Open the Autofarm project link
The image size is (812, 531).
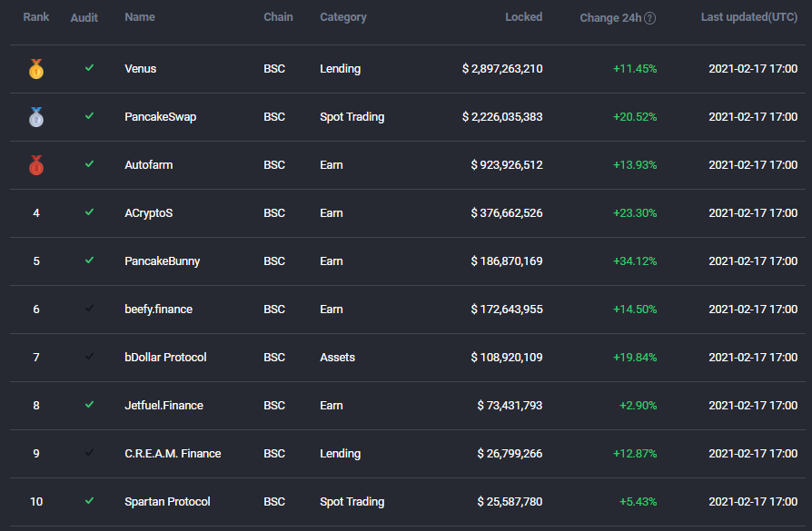coord(149,165)
